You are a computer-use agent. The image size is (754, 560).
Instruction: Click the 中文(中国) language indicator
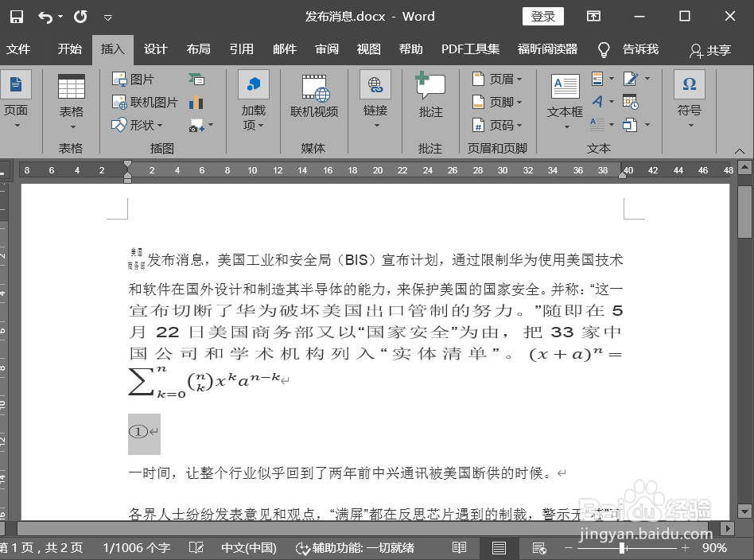249,547
